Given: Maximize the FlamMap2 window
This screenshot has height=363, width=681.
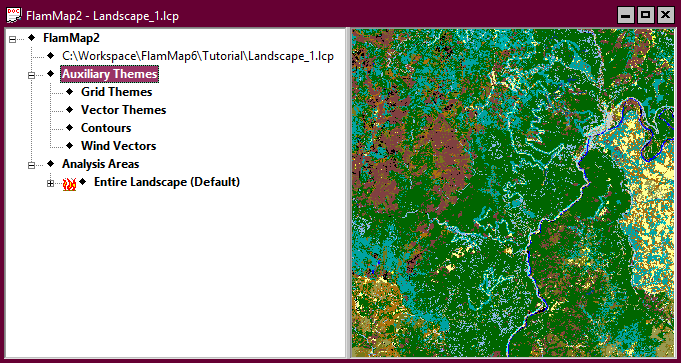Looking at the screenshot, I should [645, 16].
